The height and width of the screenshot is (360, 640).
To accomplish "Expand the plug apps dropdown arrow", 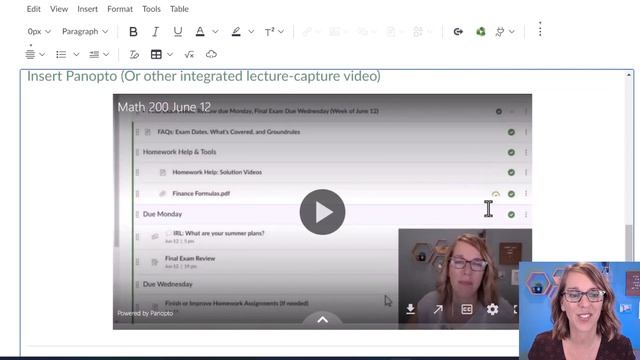I will [512, 31].
